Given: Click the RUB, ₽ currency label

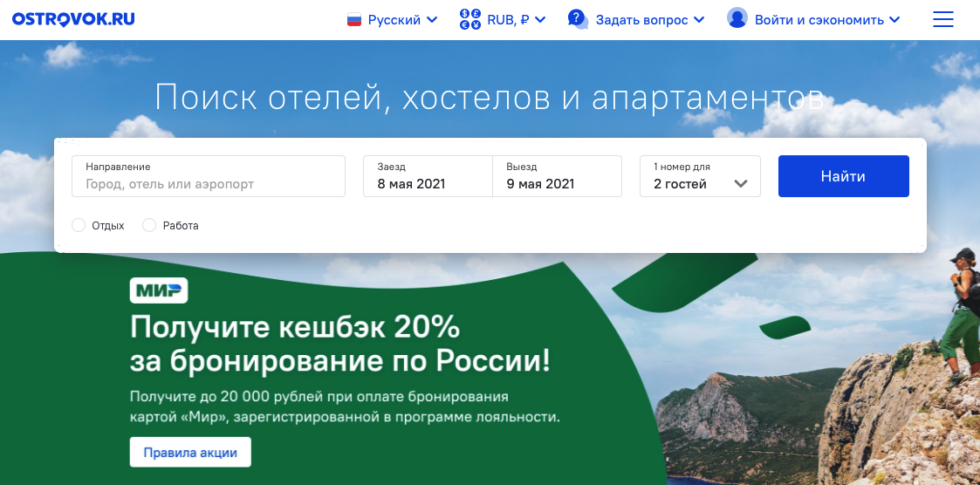Looking at the screenshot, I should click(508, 20).
